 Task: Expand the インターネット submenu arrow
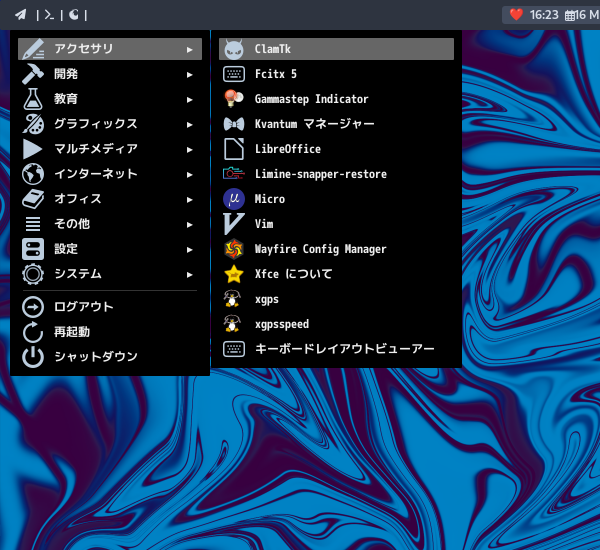[189, 175]
